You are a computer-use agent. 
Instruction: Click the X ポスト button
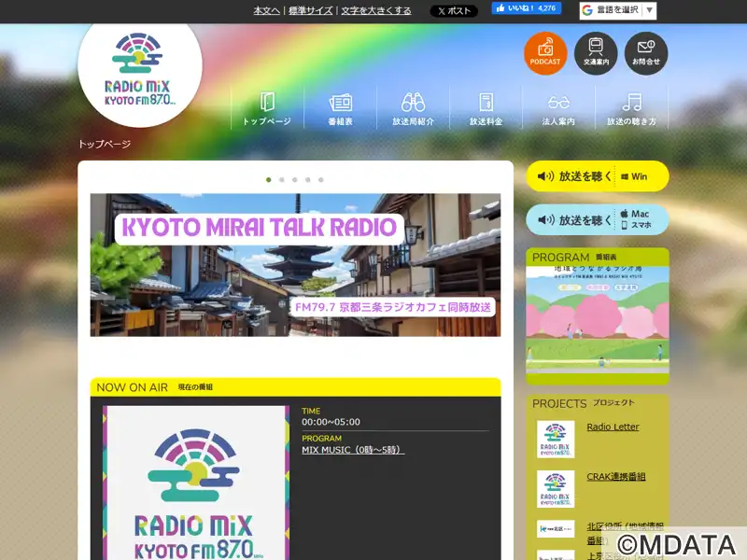pyautogui.click(x=454, y=10)
